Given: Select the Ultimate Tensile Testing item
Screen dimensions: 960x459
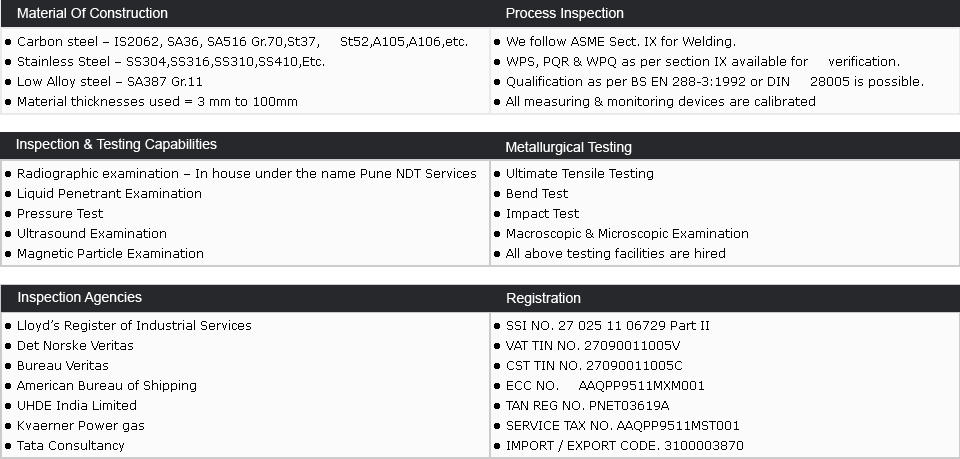Looking at the screenshot, I should click(x=579, y=174).
